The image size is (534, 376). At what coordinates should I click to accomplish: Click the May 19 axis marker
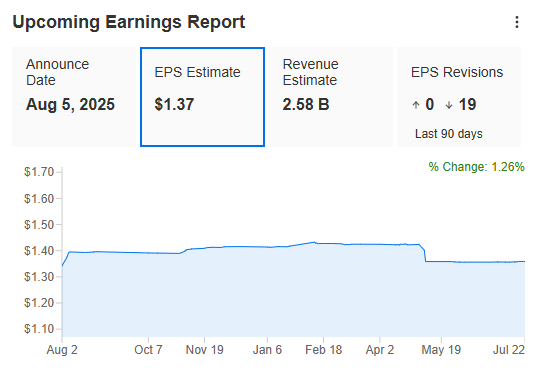tap(441, 350)
